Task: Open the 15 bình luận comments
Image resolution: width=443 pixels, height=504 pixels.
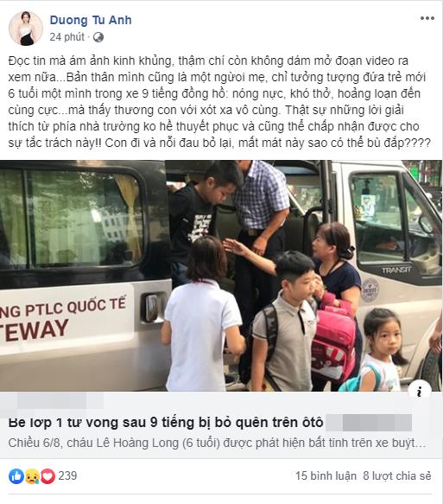Action: tap(326, 476)
